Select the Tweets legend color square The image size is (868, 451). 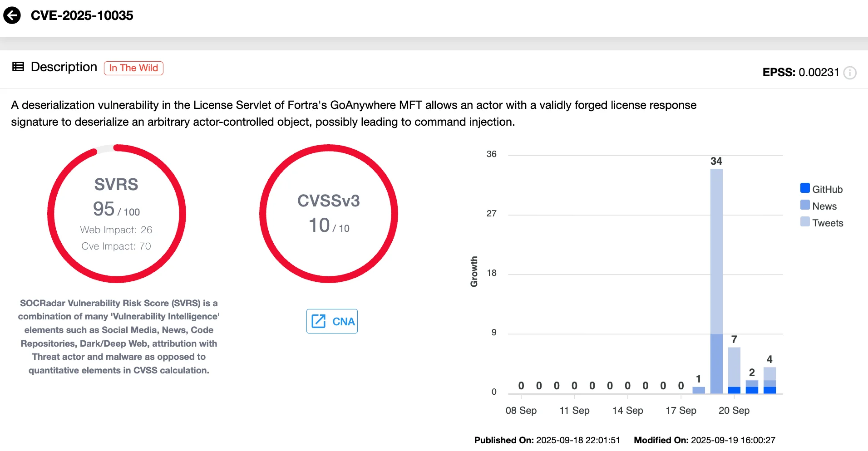coord(804,222)
